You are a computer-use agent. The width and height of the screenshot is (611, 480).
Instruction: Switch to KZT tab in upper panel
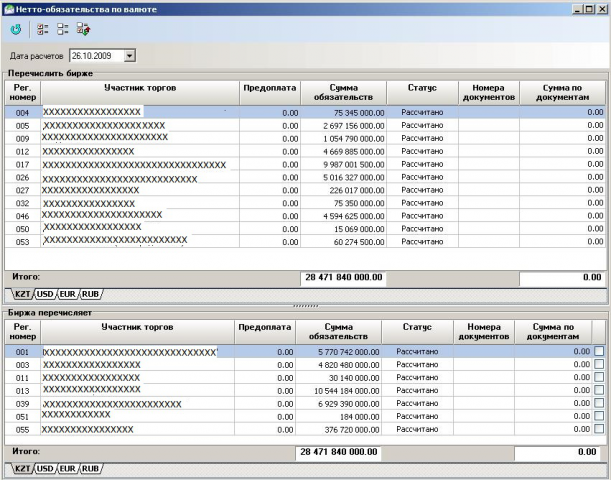23,294
